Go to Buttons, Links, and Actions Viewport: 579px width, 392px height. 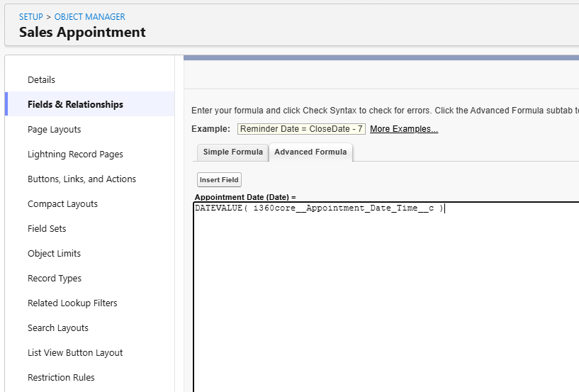pos(81,179)
